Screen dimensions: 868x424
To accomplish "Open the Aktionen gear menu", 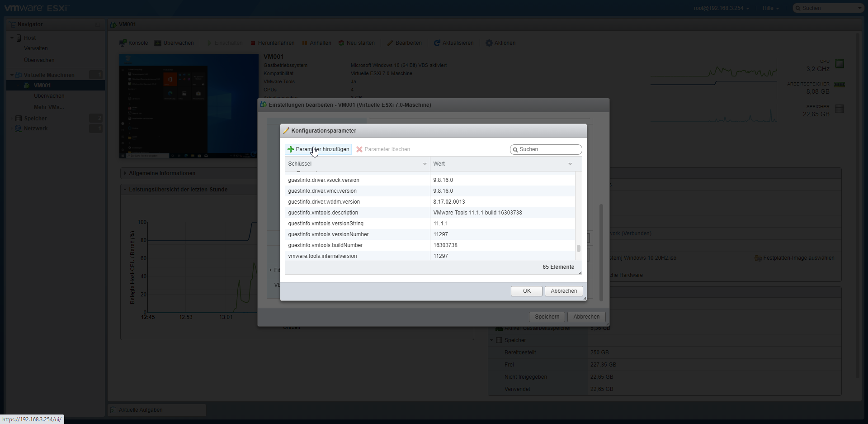I will click(x=489, y=43).
